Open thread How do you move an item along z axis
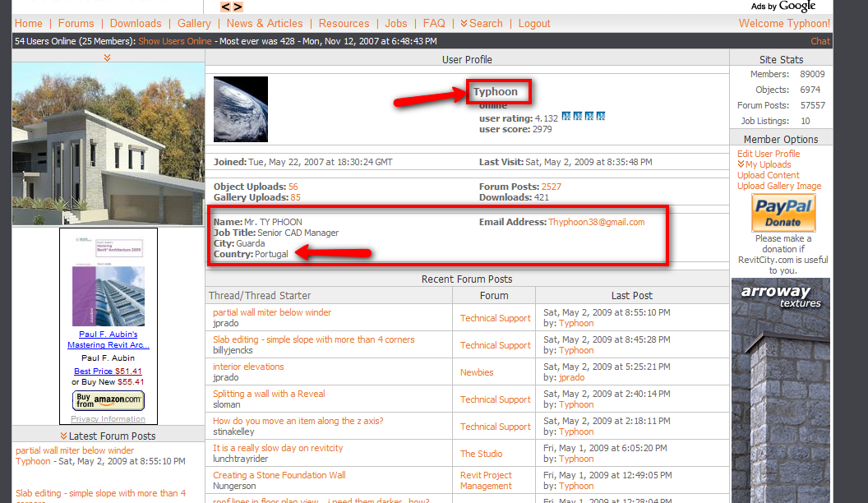 point(298,421)
